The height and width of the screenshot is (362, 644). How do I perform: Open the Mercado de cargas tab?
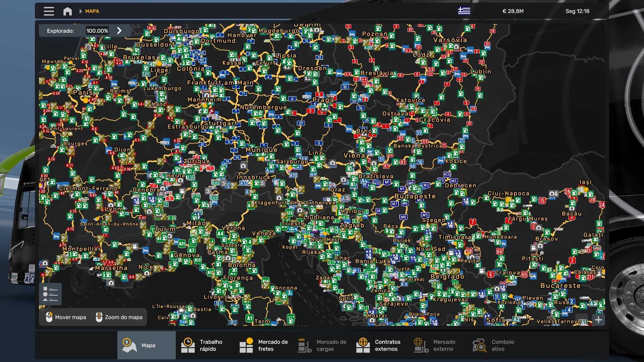click(x=322, y=345)
